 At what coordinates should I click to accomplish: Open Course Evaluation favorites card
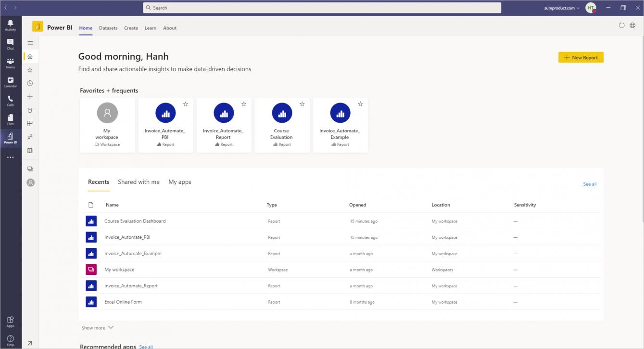click(x=282, y=125)
